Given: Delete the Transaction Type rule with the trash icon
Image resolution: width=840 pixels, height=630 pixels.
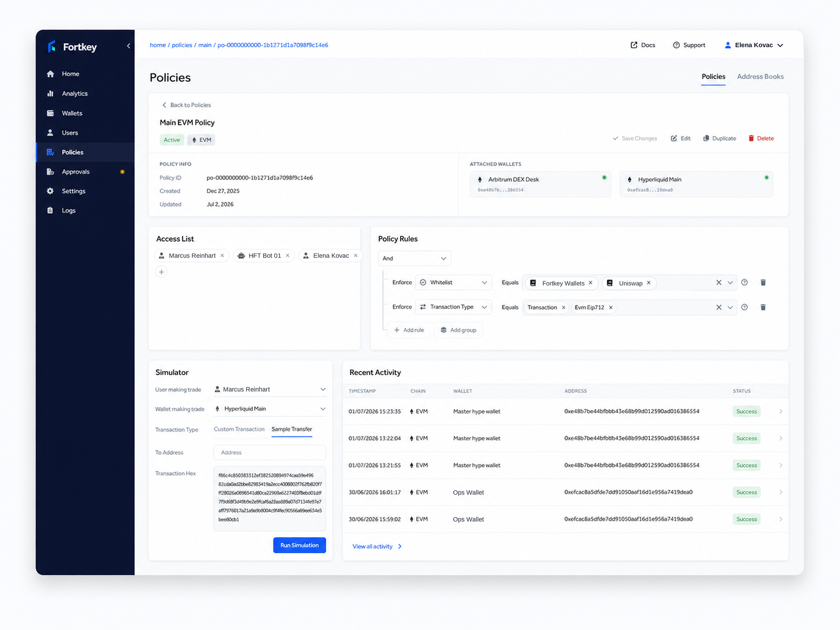Looking at the screenshot, I should 763,307.
